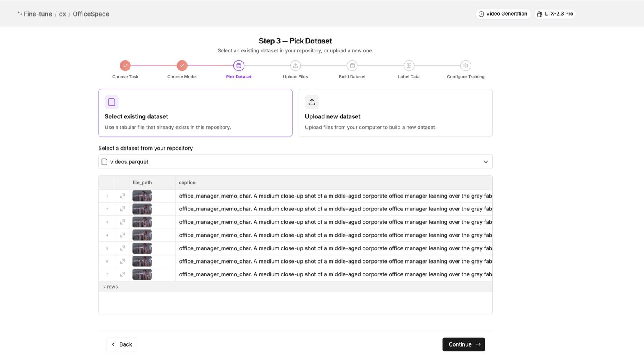644x361 pixels.
Task: Click the file icon beside videos.parquet
Action: pos(105,162)
